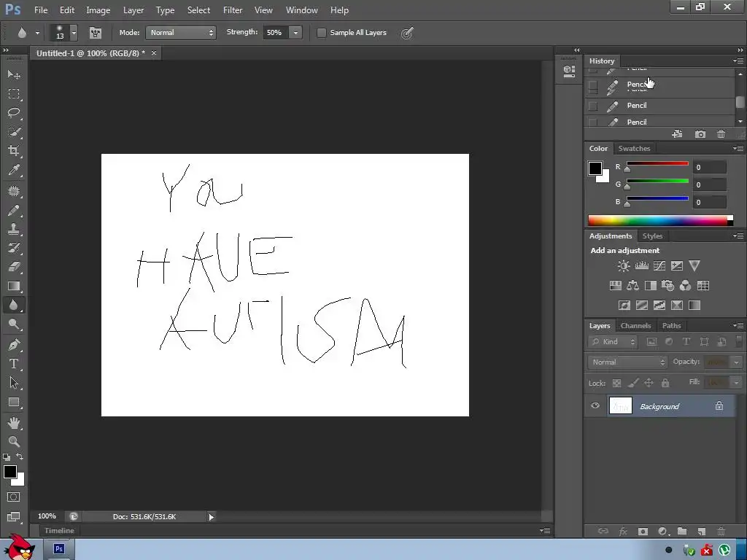
Task: Select the Eyedropper tool
Action: click(x=13, y=170)
